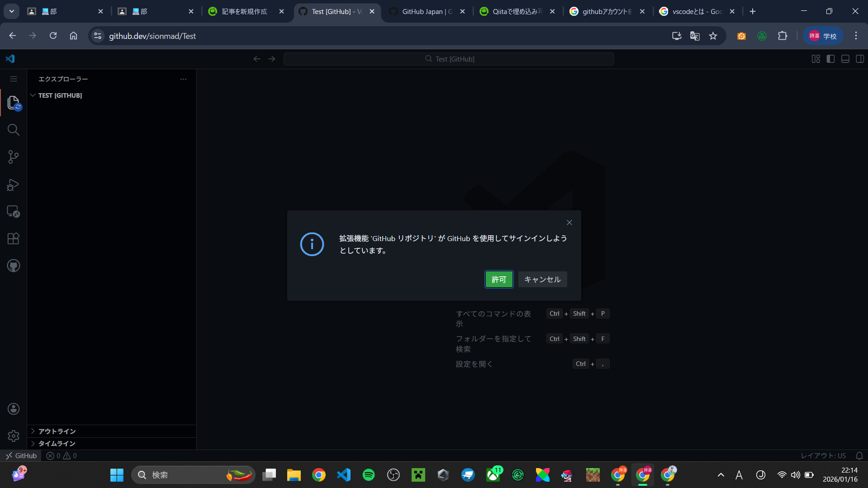Toggle the primary sidebar visibility
The width and height of the screenshot is (868, 488).
830,59
